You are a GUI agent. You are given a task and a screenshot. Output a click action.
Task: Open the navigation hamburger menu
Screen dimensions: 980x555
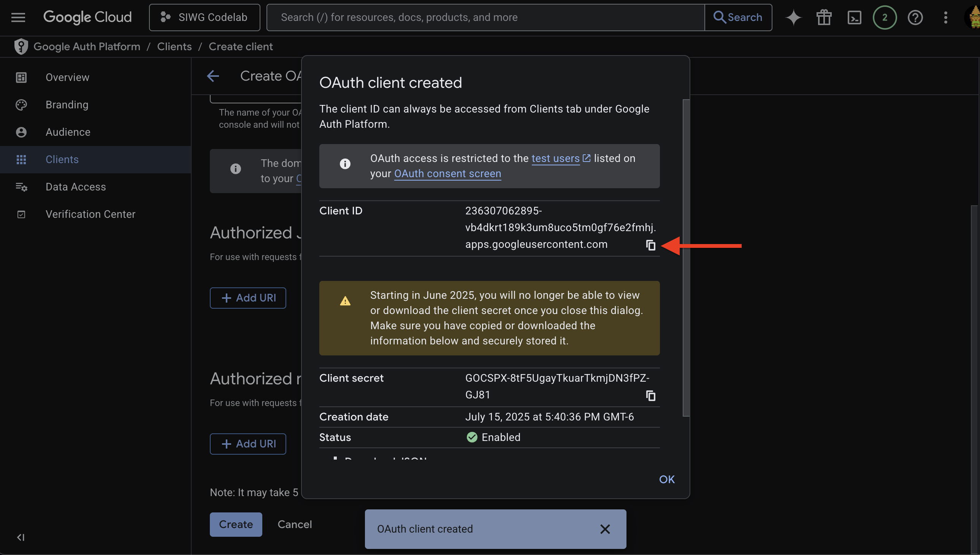18,17
